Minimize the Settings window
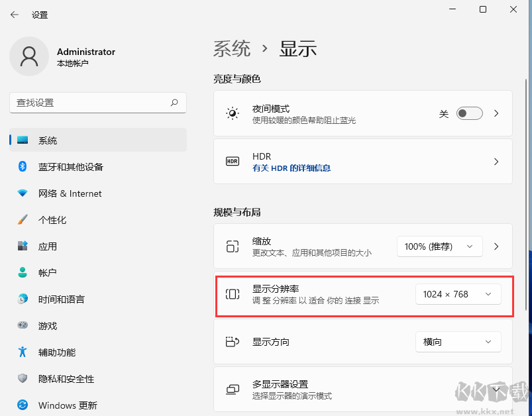532x416 pixels. [x=452, y=9]
